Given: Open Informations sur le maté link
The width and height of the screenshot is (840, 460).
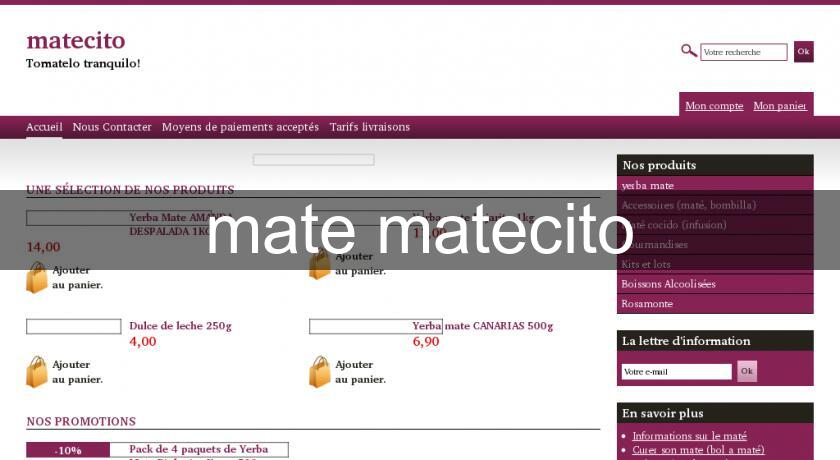Looking at the screenshot, I should (689, 436).
